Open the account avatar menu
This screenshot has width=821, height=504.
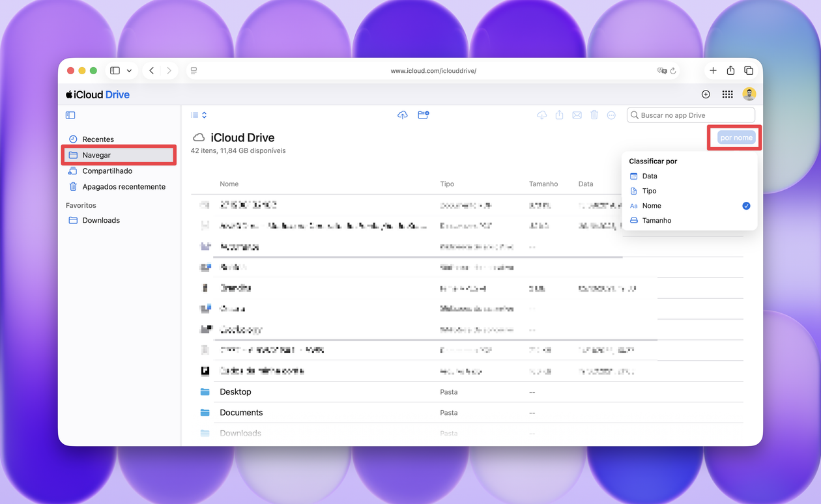(x=749, y=94)
